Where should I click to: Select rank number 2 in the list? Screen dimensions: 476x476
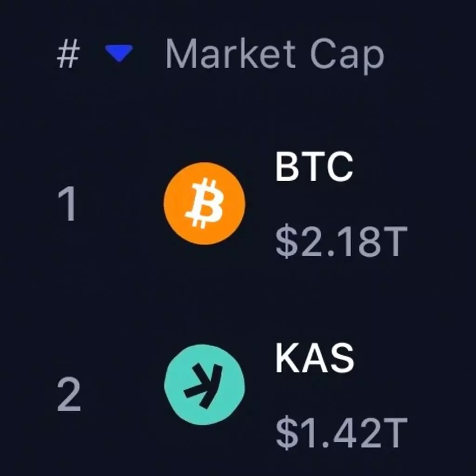click(68, 395)
